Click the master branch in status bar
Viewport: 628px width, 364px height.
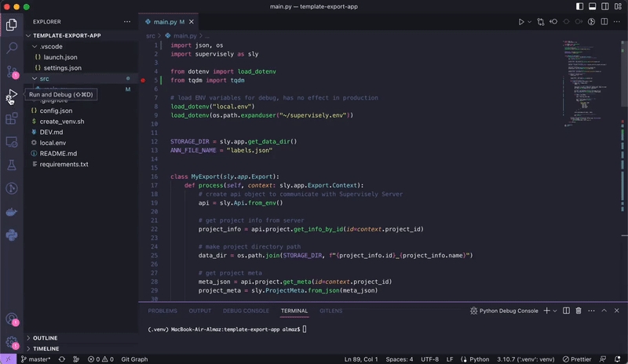(x=35, y=359)
